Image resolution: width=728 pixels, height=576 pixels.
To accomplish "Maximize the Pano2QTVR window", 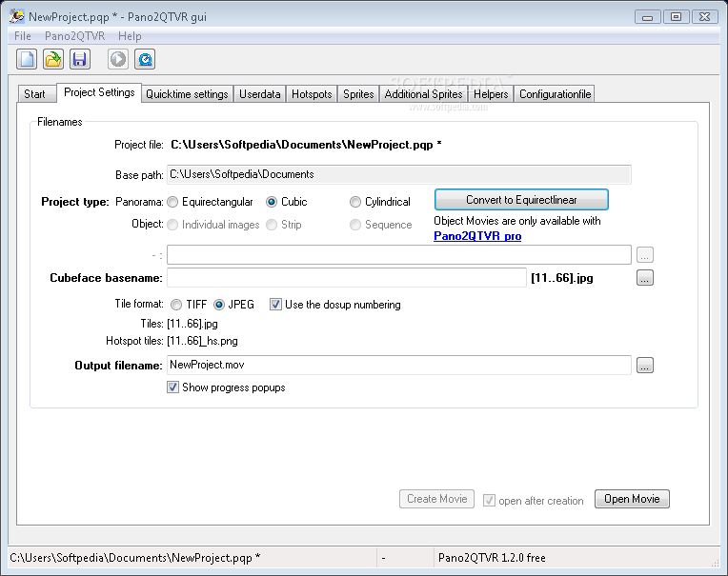I will pos(676,17).
